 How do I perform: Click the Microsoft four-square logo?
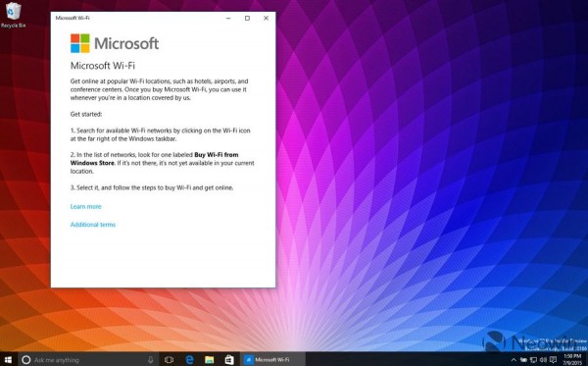point(80,43)
